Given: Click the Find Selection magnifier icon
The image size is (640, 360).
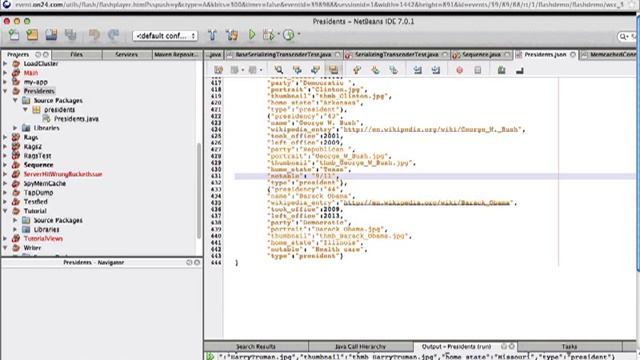Looking at the screenshot, I should coord(279,70).
